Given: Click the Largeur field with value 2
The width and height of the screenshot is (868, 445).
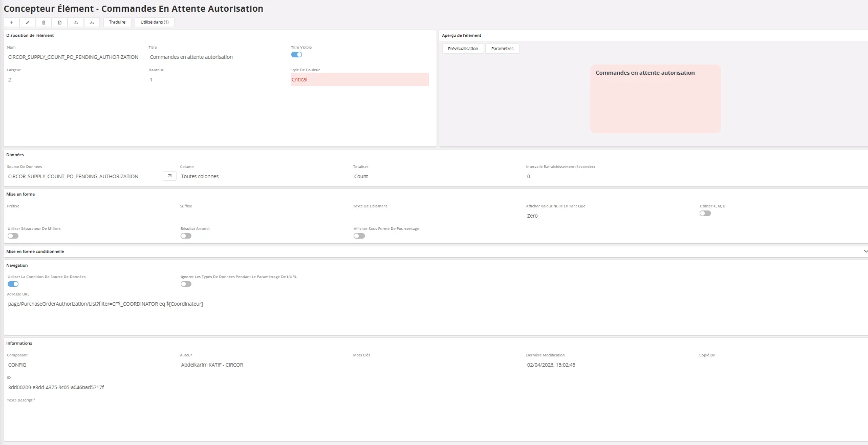Looking at the screenshot, I should [x=75, y=79].
